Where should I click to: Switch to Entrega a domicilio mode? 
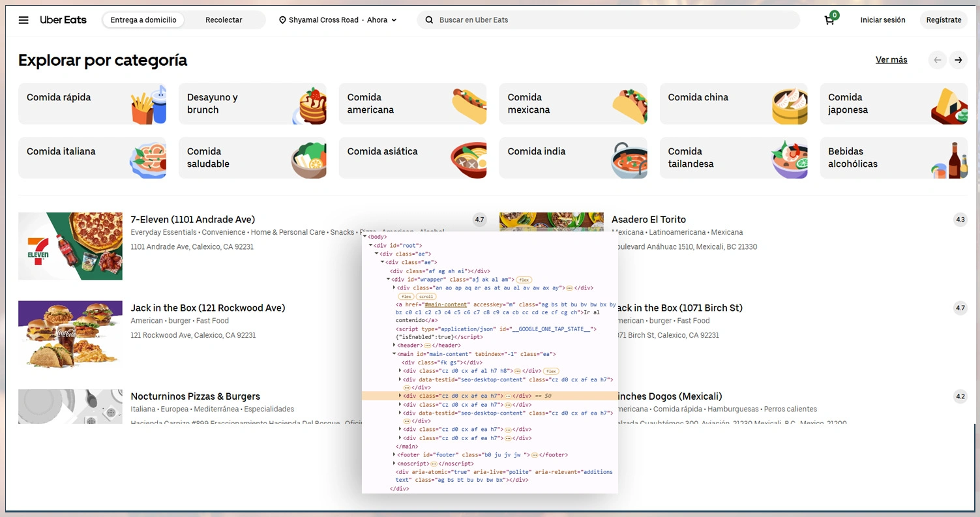pyautogui.click(x=143, y=20)
